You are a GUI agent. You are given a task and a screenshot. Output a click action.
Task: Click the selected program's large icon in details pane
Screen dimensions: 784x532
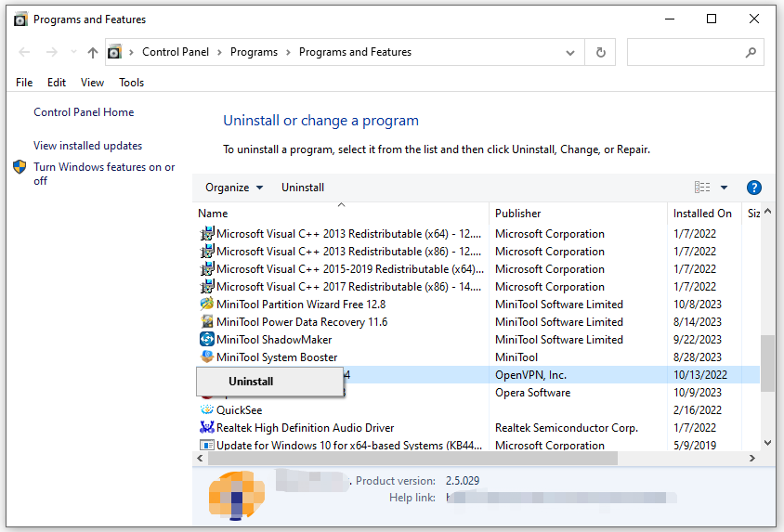coord(237,495)
